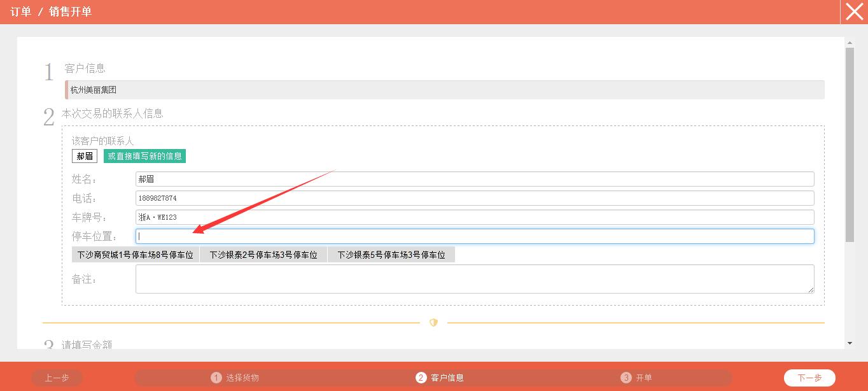Image resolution: width=868 pixels, height=391 pixels.
Task: Click the scrollbar up arrow
Action: pos(850,43)
